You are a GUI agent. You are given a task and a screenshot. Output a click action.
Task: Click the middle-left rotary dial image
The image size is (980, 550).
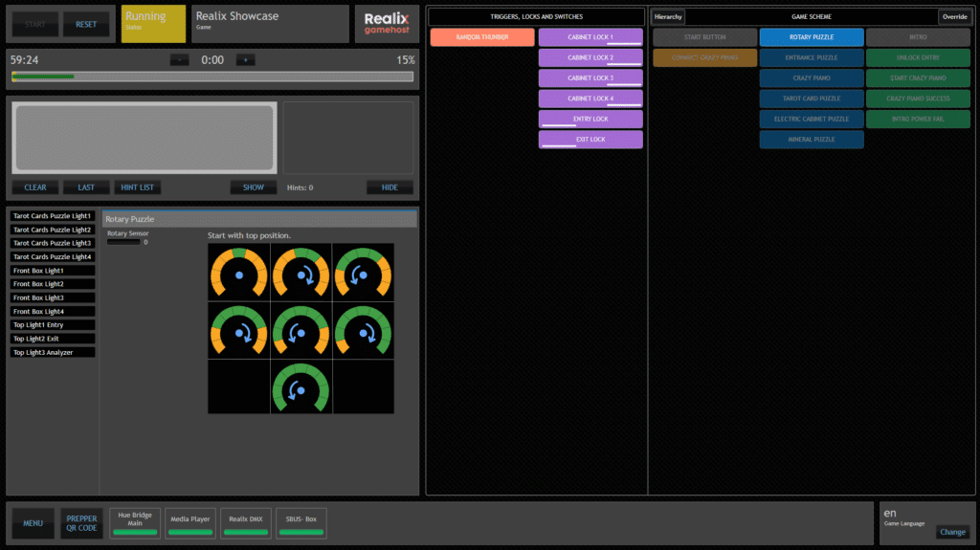(239, 330)
